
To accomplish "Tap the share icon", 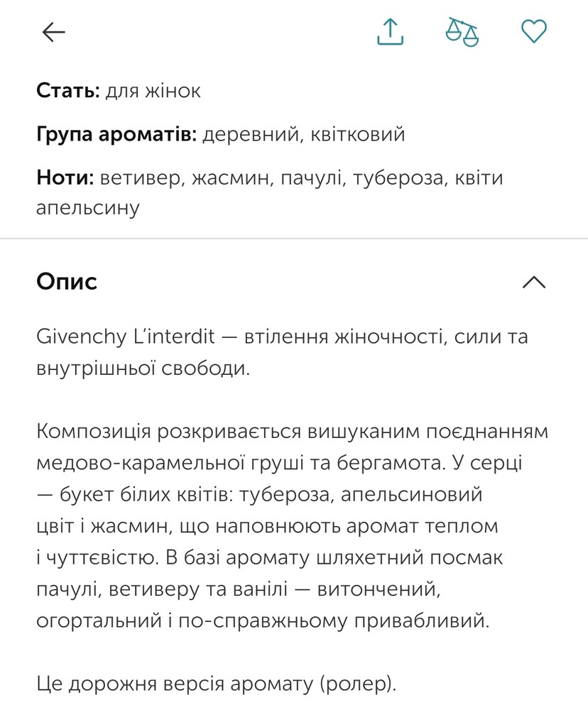I will point(390,31).
